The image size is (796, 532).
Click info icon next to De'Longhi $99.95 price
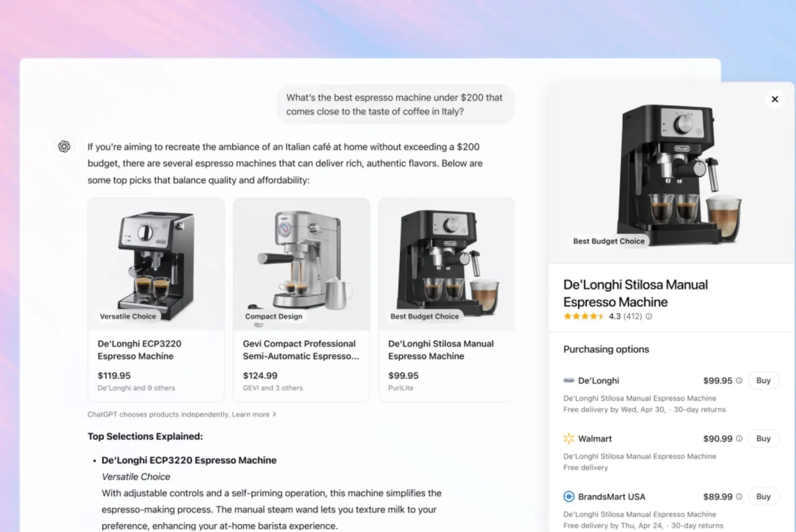tap(739, 380)
